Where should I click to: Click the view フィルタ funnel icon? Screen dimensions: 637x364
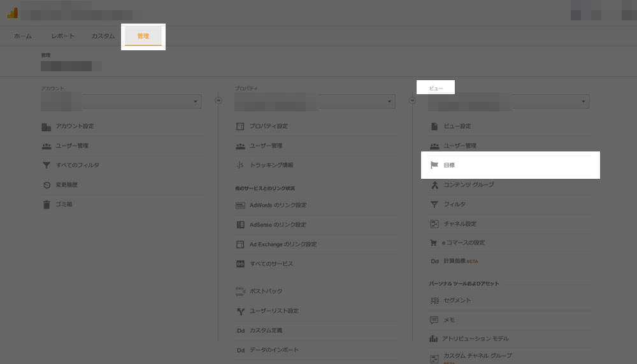click(434, 204)
